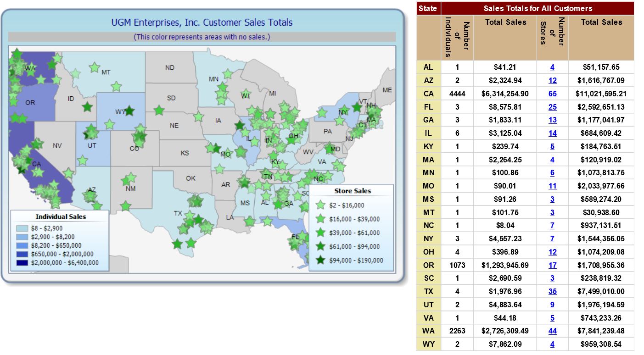This screenshot has width=644, height=355.
Task: Click the UGM Enterprises map title
Action: coord(202,22)
